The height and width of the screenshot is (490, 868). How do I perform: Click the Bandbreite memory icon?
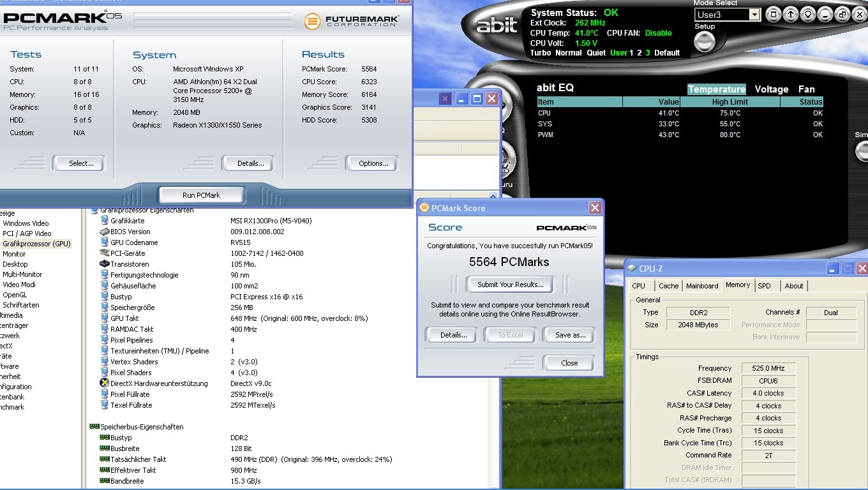pyautogui.click(x=105, y=481)
